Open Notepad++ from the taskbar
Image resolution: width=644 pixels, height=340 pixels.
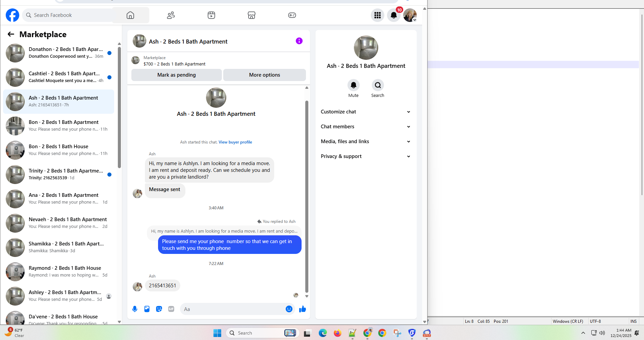[x=353, y=333]
